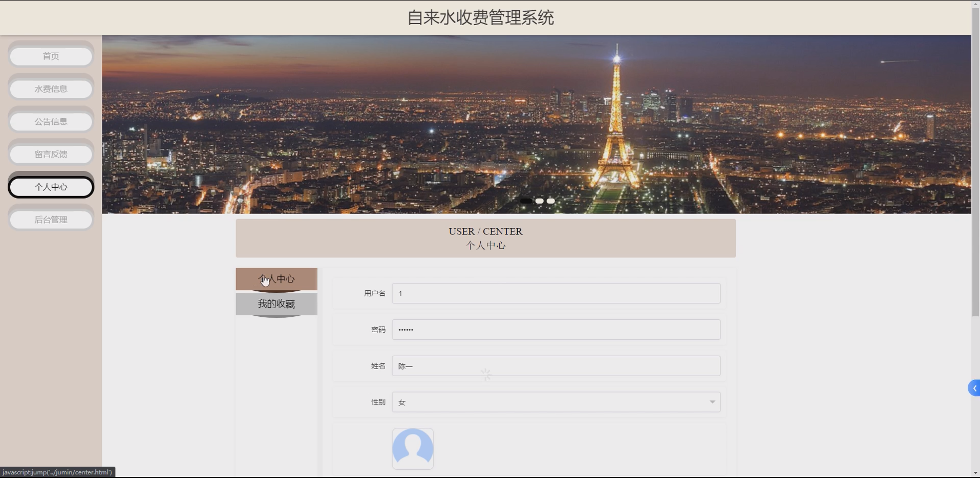
Task: Open the 水费信息 sidebar item
Action: tap(51, 89)
